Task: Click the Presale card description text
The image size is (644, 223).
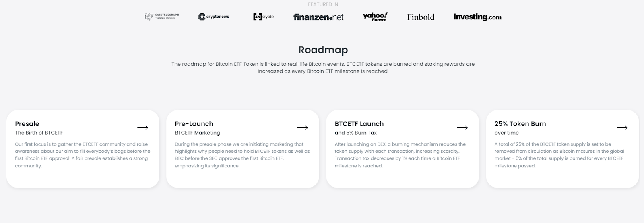Action: pyautogui.click(x=83, y=155)
